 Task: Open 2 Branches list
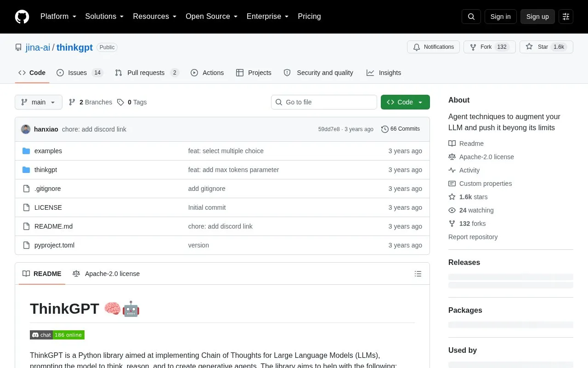90,102
